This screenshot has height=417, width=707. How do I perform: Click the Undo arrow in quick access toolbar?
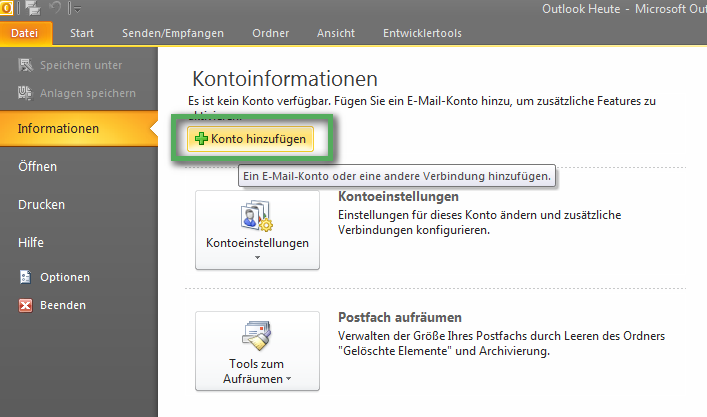click(x=55, y=8)
